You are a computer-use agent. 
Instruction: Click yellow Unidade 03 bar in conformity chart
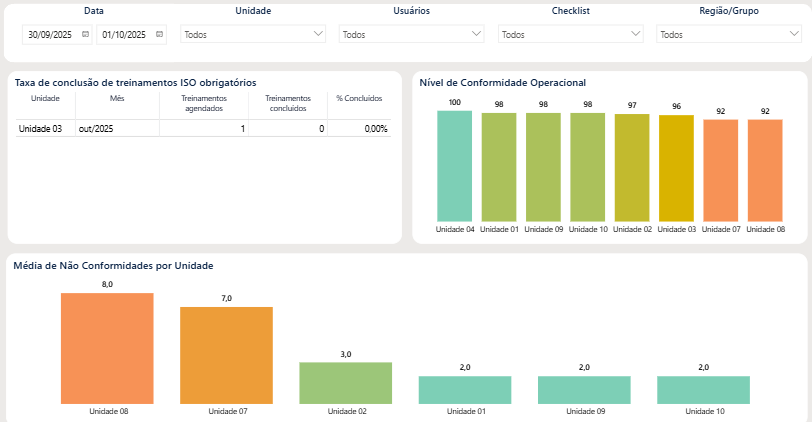tap(676, 168)
